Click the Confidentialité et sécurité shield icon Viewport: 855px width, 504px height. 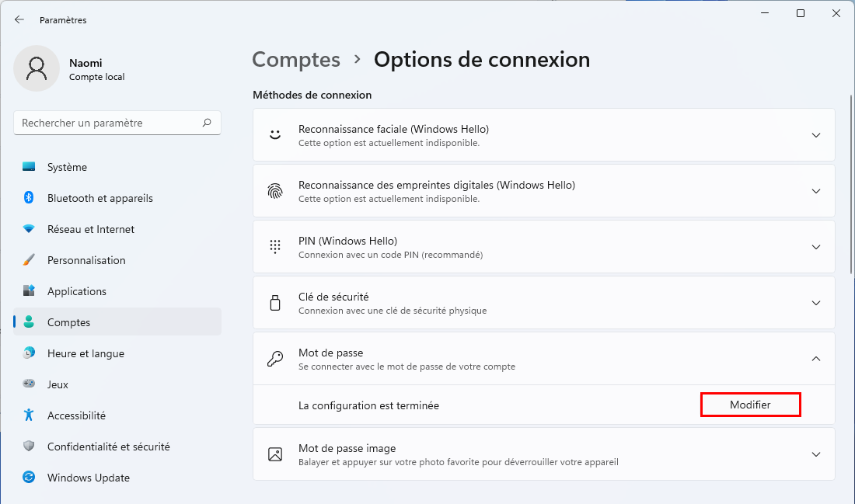coord(29,447)
